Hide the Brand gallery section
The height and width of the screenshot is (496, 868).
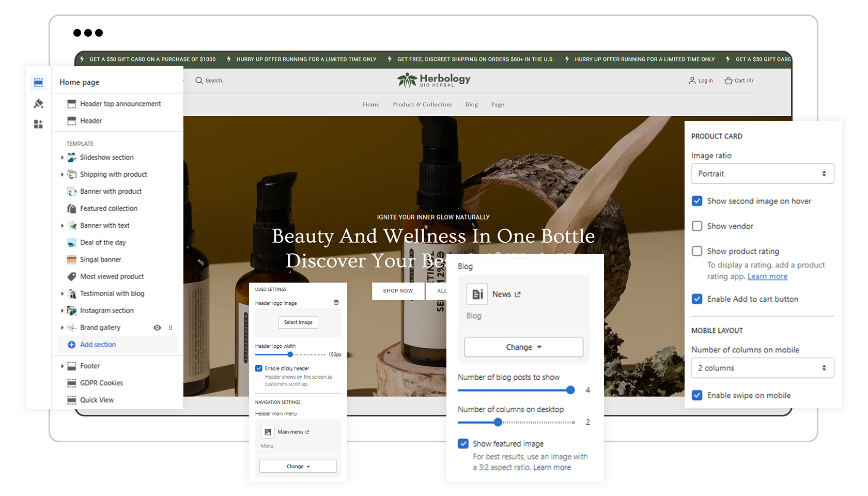157,328
